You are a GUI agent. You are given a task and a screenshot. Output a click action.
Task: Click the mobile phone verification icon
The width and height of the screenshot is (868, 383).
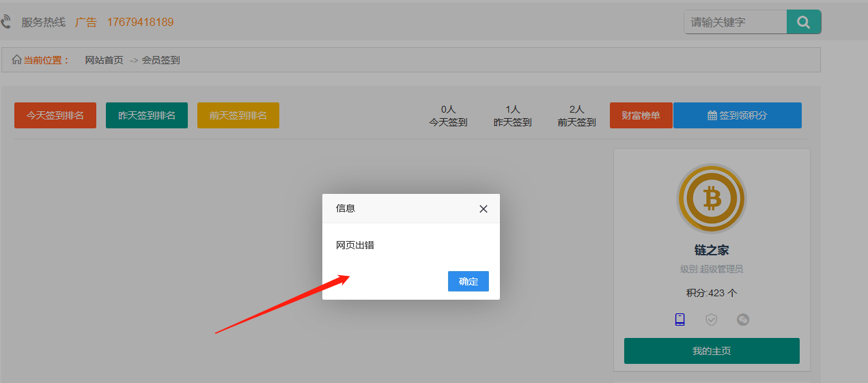680,320
